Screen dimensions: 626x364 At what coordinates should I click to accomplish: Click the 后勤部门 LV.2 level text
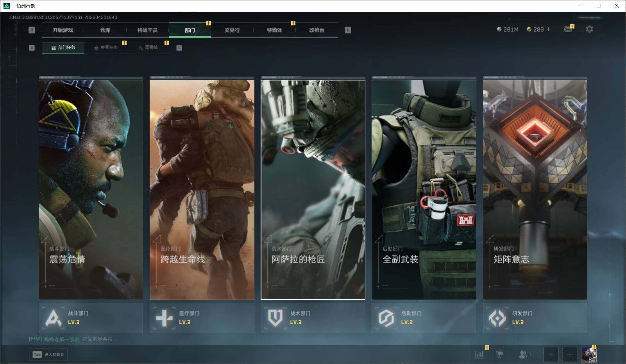[407, 322]
